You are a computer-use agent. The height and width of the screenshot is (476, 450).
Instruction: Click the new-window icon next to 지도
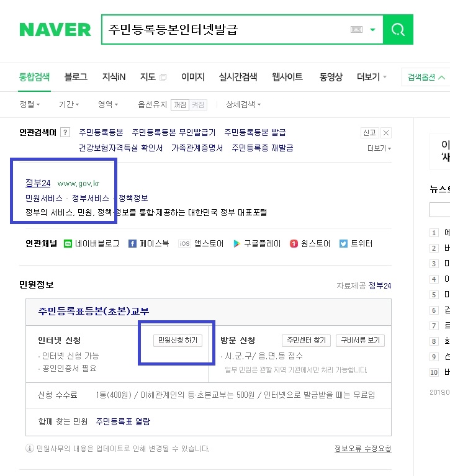coord(163,77)
